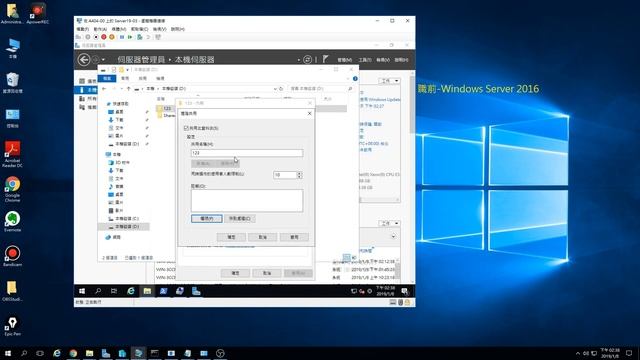Select Local Disk (C:) in File Explorer tree

tap(127, 218)
